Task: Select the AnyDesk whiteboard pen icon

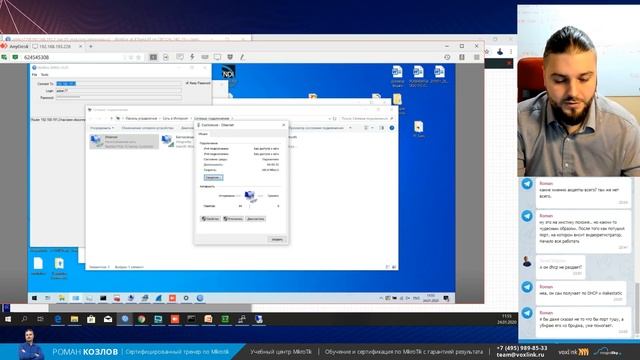Action: coord(242,57)
